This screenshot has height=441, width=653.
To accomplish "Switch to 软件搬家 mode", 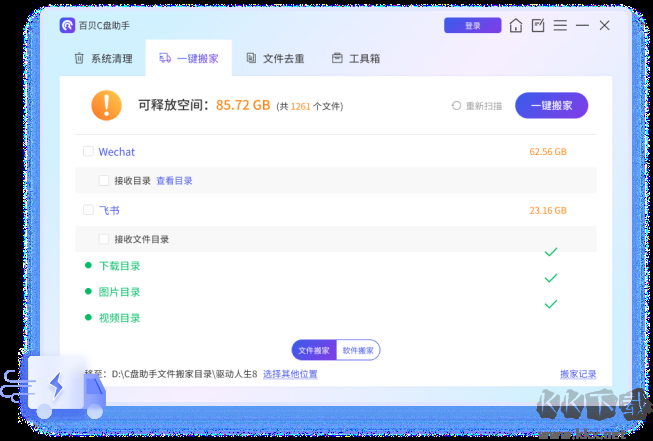I will point(358,350).
